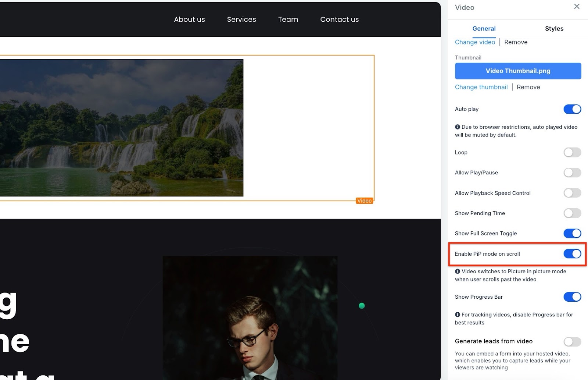This screenshot has width=588, height=380.
Task: Click the Change thumbnail link
Action: click(481, 87)
